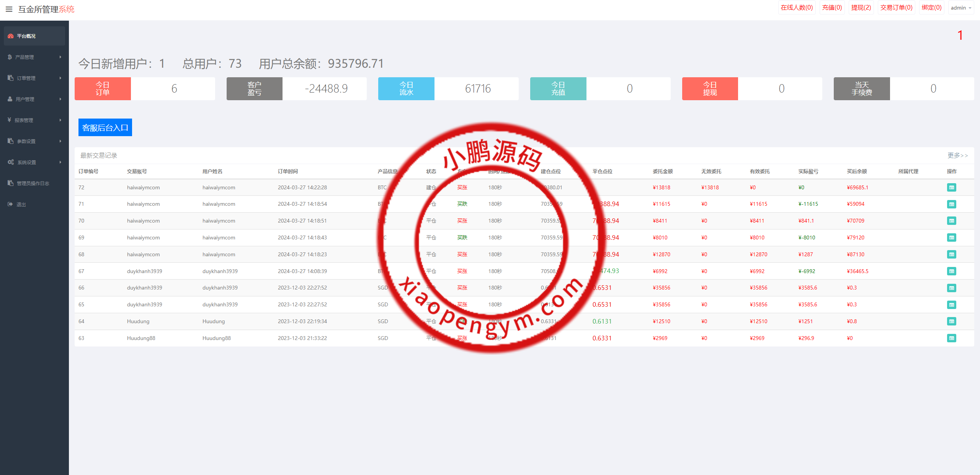The width and height of the screenshot is (980, 475).
Task: Open details icon for order 72
Action: click(951, 187)
